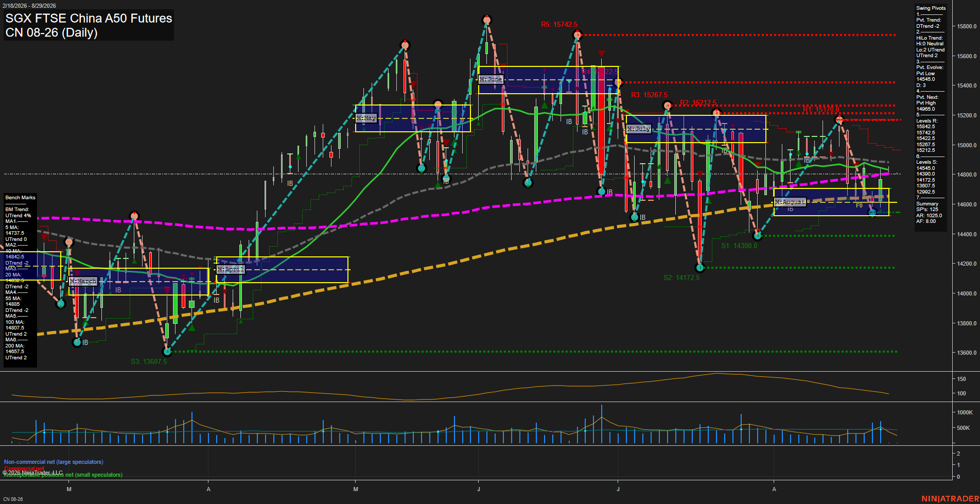Select the 'R1: 15170.0' resistance label
The height and width of the screenshot is (504, 980).
click(x=821, y=109)
